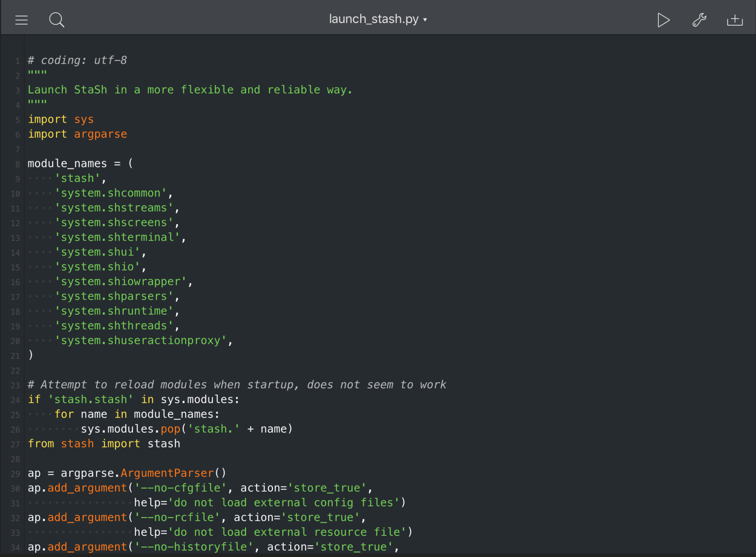Click the 'system.shterminal' module name
Image resolution: width=756 pixels, height=557 pixels.
tap(118, 237)
